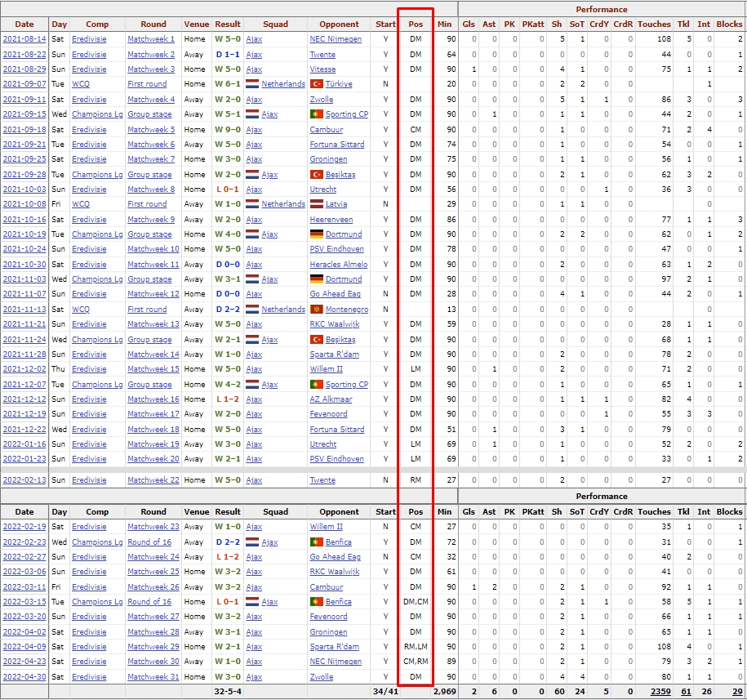Click Portugal flag beside Sporting CP on 2021-09-15
This screenshot has height=700, width=747.
point(317,114)
